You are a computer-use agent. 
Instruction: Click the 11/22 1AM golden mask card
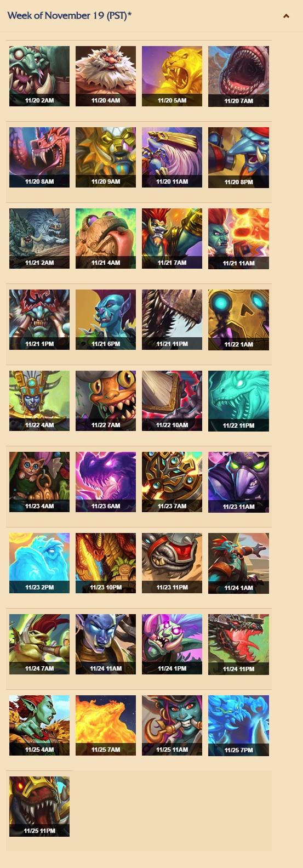point(238,320)
